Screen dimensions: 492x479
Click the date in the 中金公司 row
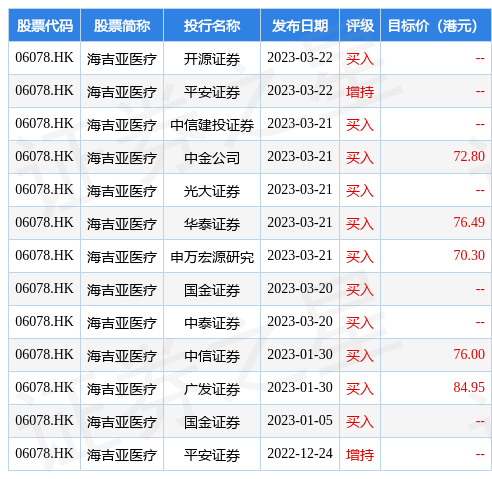(300, 157)
